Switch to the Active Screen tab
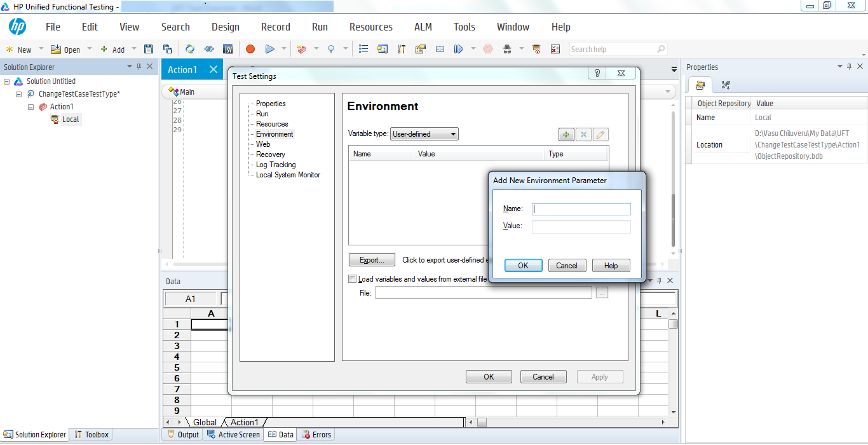Image resolution: width=868 pixels, height=445 pixels. click(x=233, y=435)
